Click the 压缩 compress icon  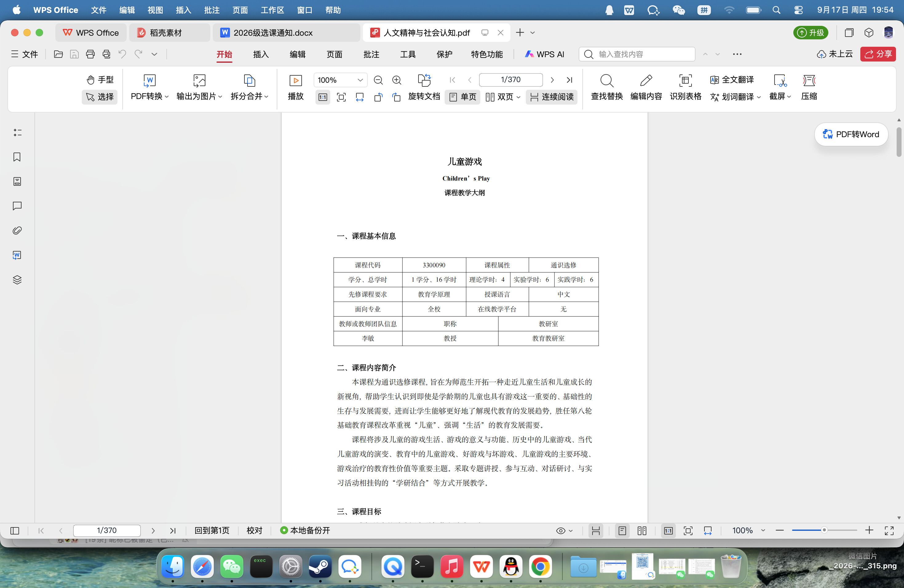pyautogui.click(x=809, y=81)
